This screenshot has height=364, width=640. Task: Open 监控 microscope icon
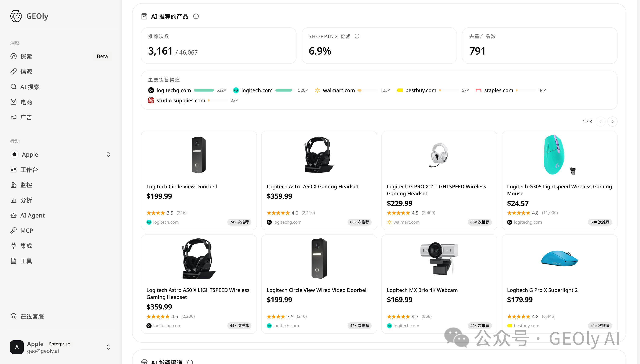coord(14,185)
